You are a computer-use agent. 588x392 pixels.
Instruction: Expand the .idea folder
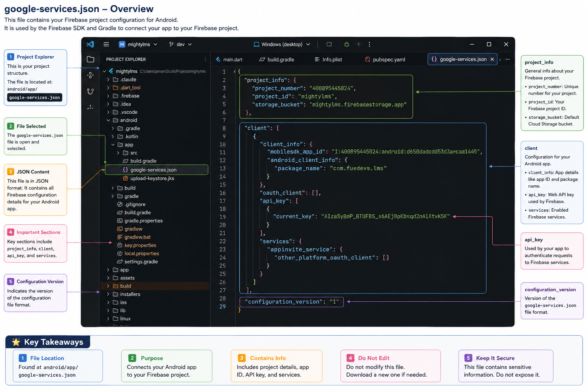[108, 104]
